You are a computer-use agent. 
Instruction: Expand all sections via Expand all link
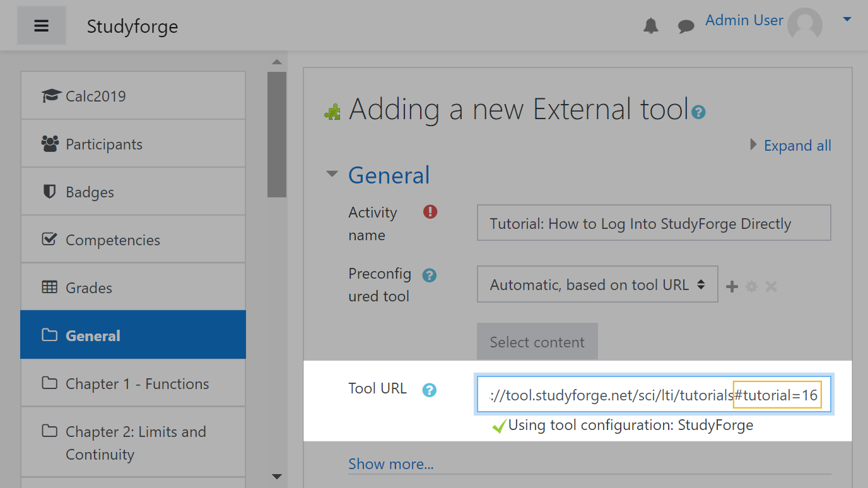click(797, 145)
